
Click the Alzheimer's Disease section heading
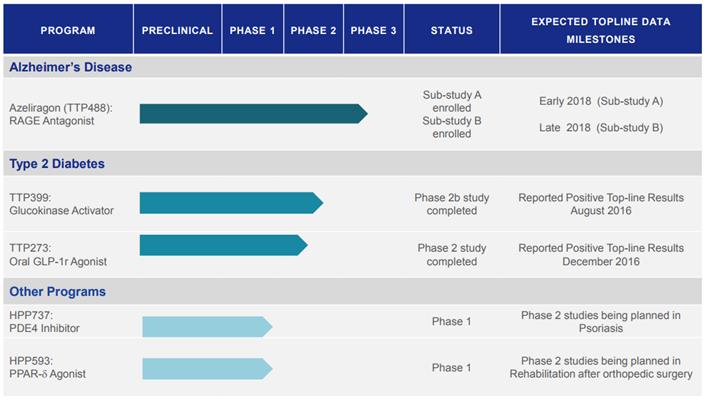70,68
